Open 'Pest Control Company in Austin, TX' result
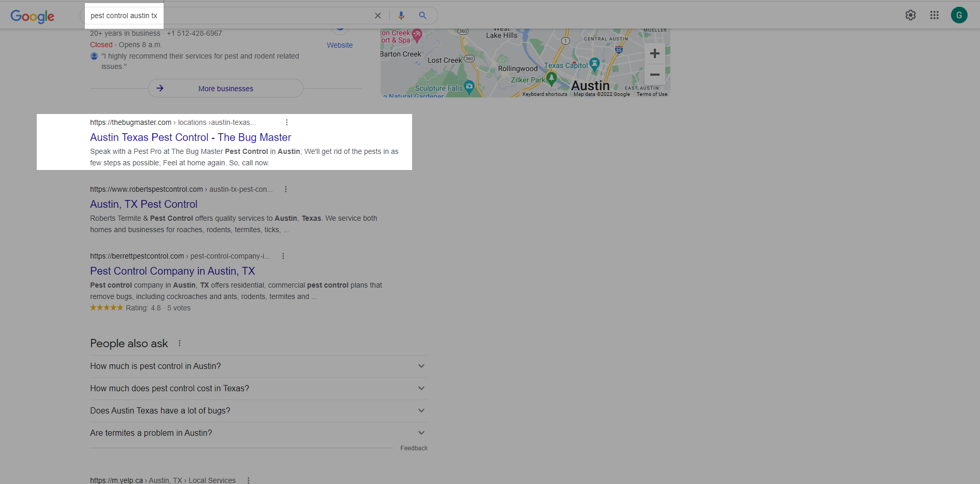 172,271
